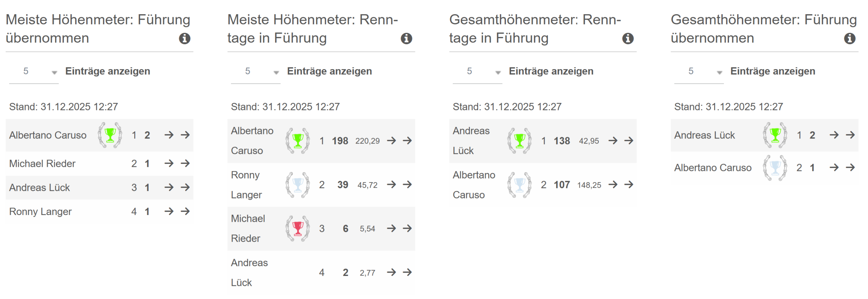Click green trophy beside Andreas Lück, last table
Image resolution: width=868 pixels, height=299 pixels.
(775, 135)
